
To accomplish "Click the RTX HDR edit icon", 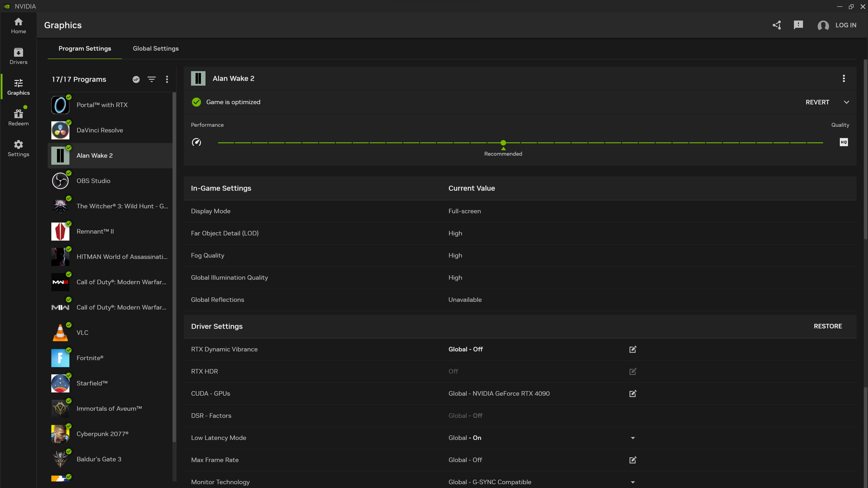I will [632, 371].
